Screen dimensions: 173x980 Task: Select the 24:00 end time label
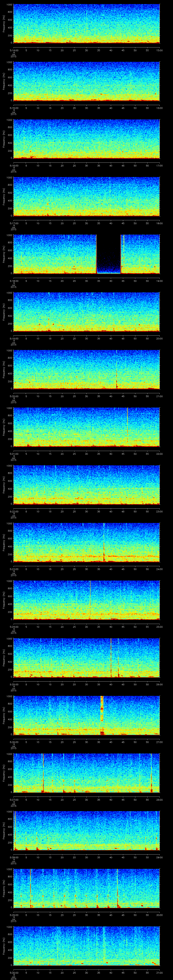159,569
